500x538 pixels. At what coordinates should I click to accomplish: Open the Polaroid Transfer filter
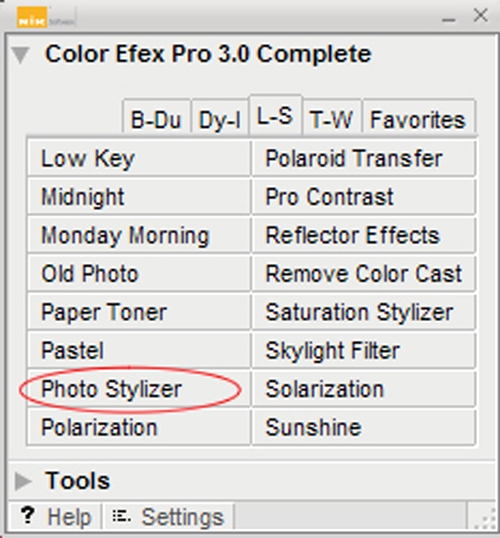tap(364, 158)
